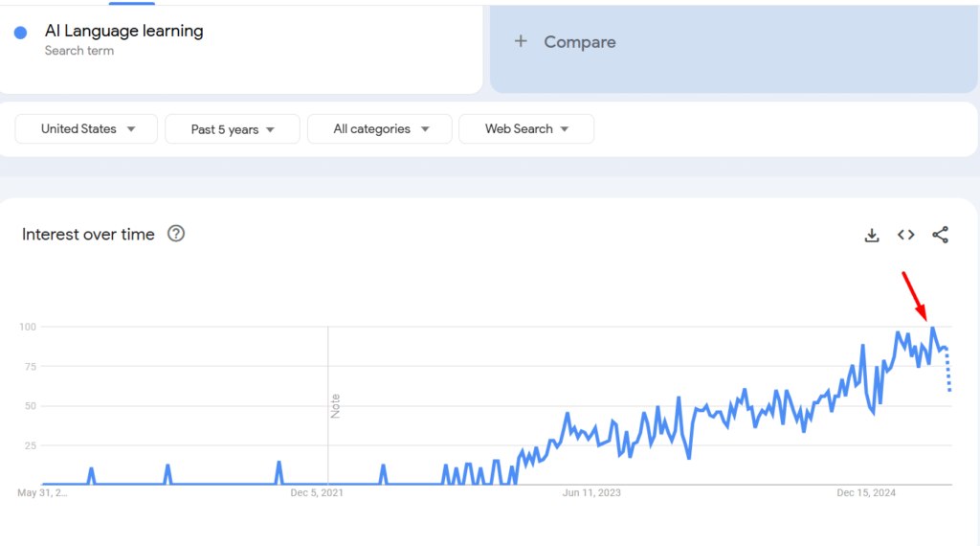
Task: Open help for Interest over time
Action: [x=176, y=234]
